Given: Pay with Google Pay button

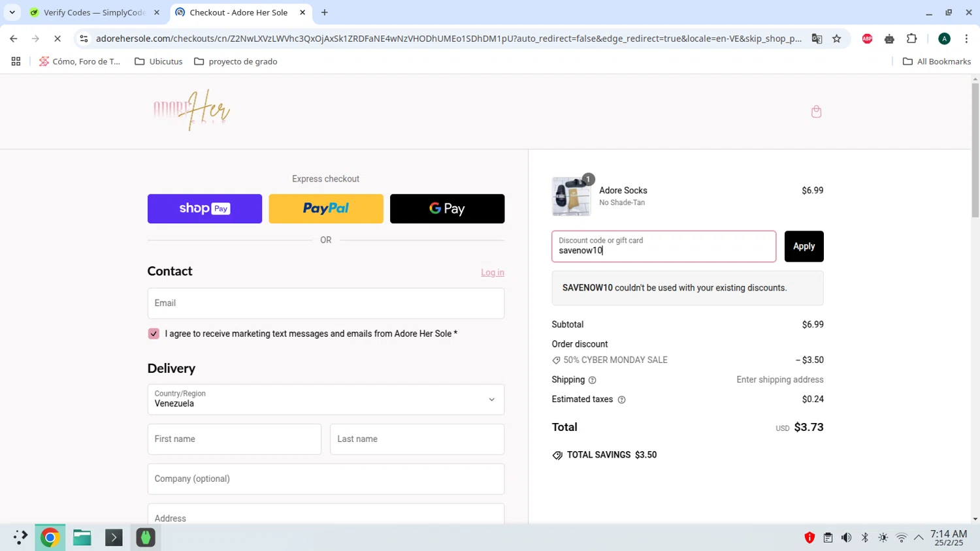Looking at the screenshot, I should pyautogui.click(x=448, y=209).
